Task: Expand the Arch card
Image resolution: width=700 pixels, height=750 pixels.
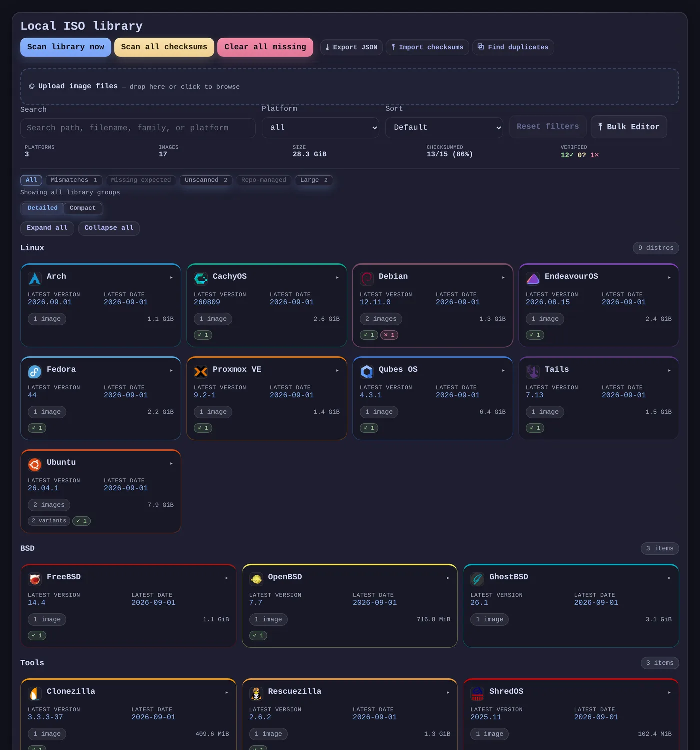Action: tap(171, 277)
